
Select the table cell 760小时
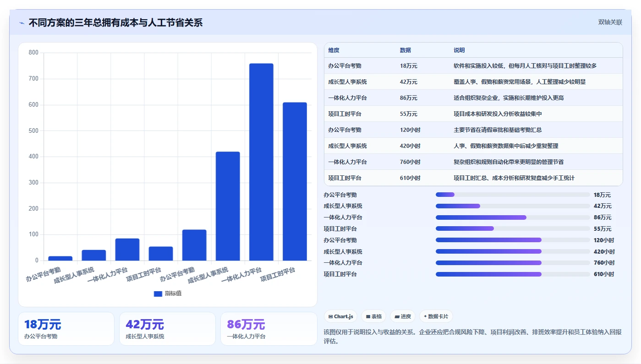[x=410, y=162]
